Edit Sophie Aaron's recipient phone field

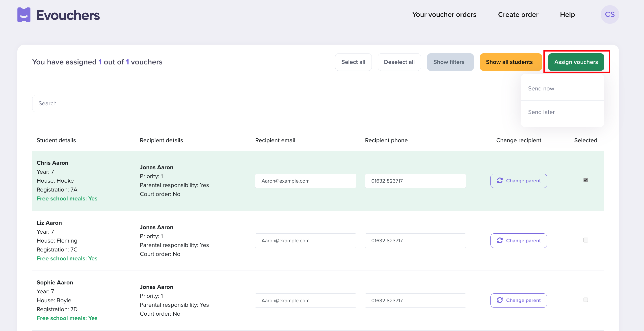tap(415, 300)
